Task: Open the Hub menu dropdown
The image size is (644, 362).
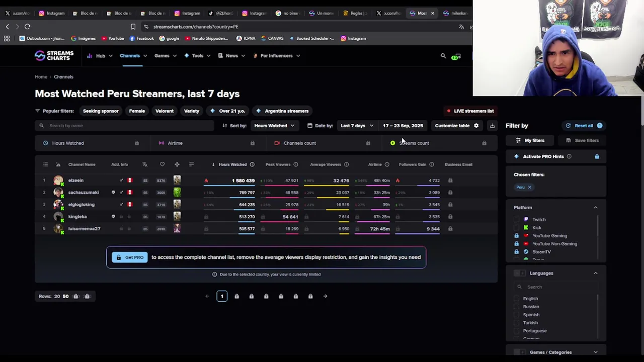Action: [x=100, y=56]
